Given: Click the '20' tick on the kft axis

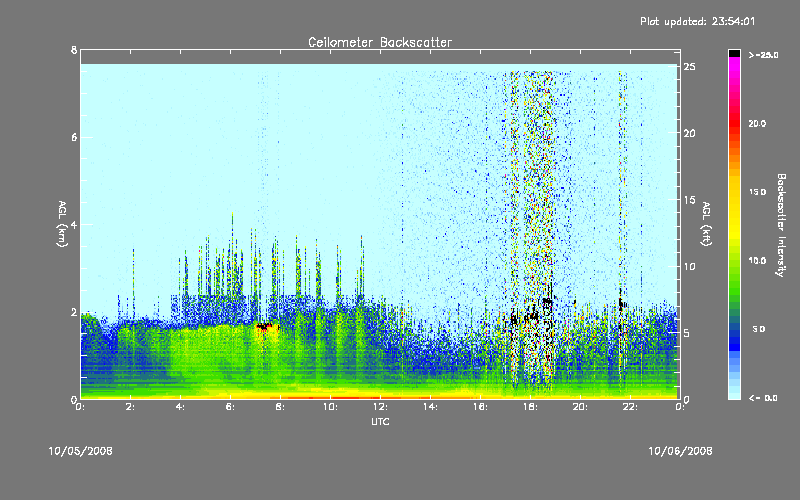Looking at the screenshot, I should pyautogui.click(x=689, y=133).
